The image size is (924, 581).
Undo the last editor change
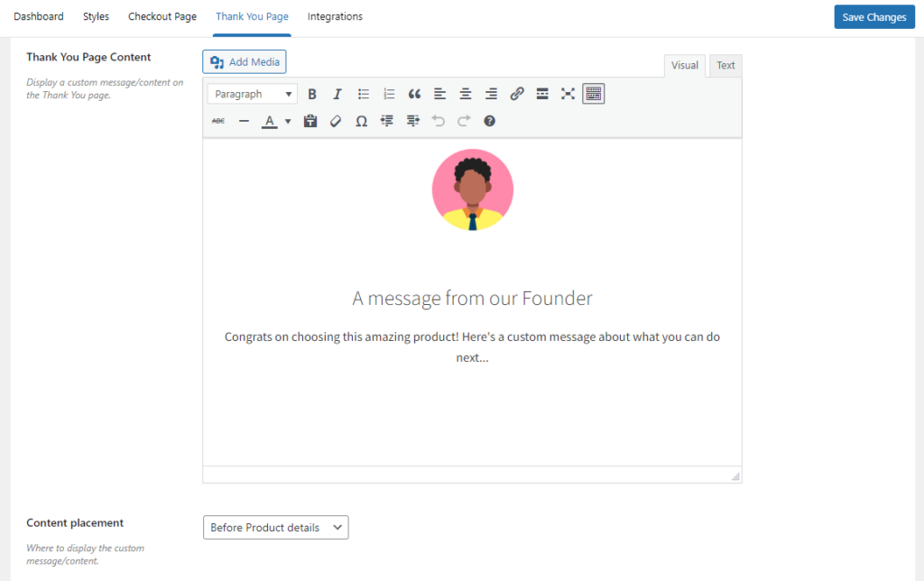click(439, 120)
